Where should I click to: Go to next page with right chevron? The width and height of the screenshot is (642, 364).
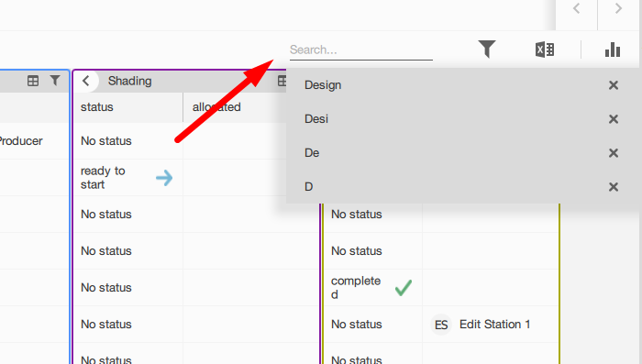tap(619, 8)
